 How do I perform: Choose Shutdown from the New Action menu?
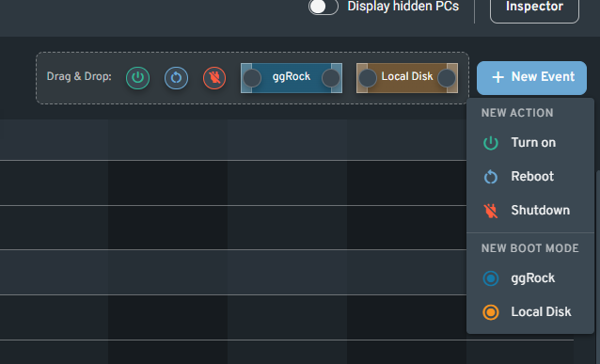530,210
